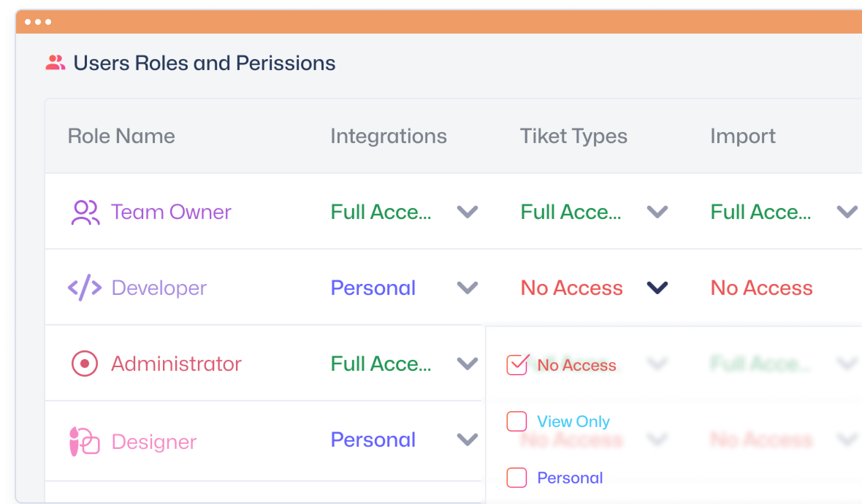This screenshot has width=862, height=504.
Task: Open Developer Integrations dropdown chevron
Action: (x=468, y=288)
